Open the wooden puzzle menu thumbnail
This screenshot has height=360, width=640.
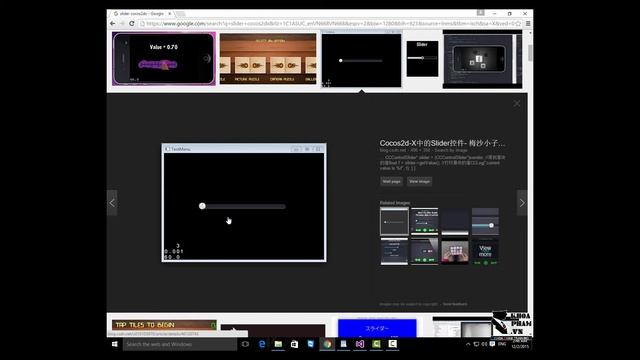pos(268,59)
